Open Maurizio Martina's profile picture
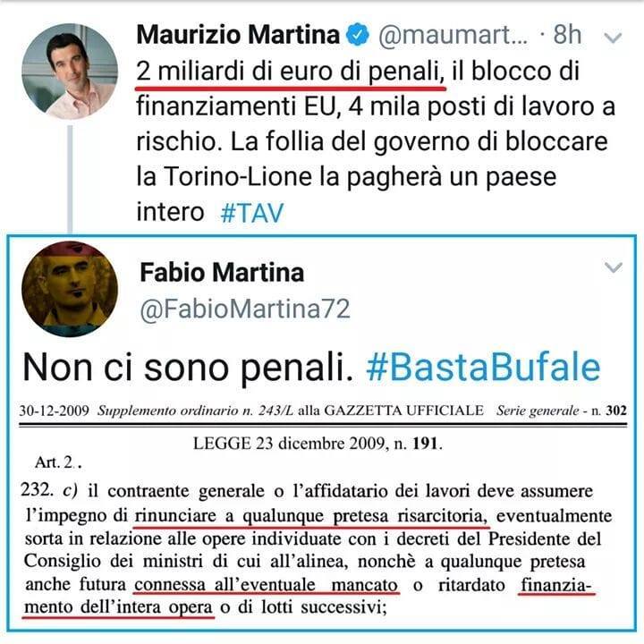644x644 pixels. click(70, 71)
